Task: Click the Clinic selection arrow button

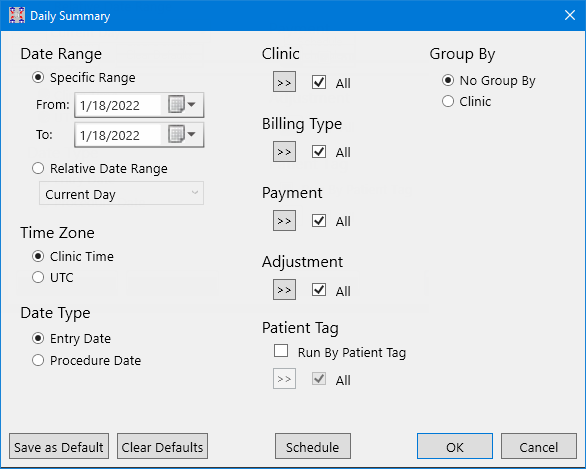Action: (x=284, y=82)
